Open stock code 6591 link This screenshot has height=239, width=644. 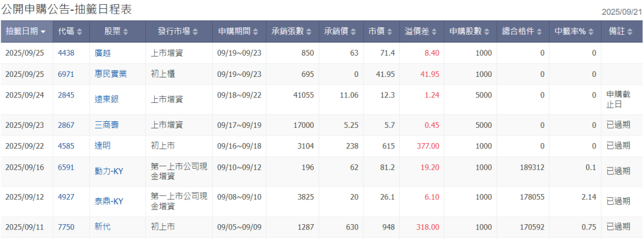tap(66, 167)
